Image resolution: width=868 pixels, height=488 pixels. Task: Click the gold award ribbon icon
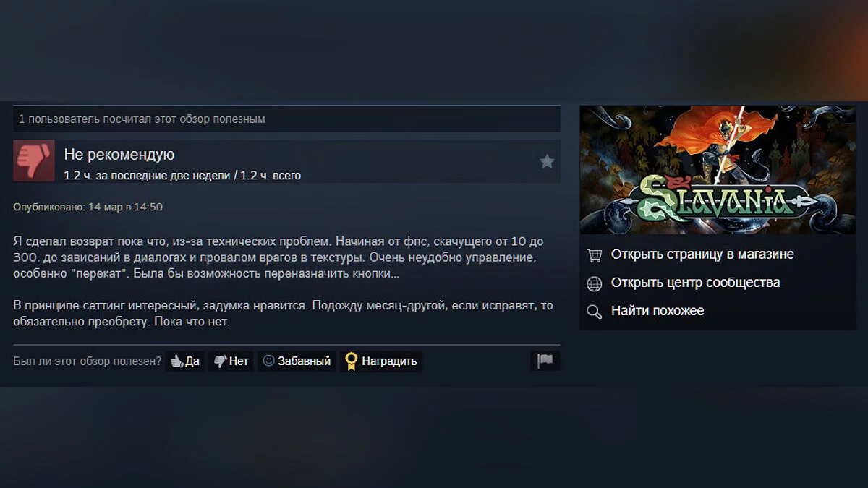point(352,361)
